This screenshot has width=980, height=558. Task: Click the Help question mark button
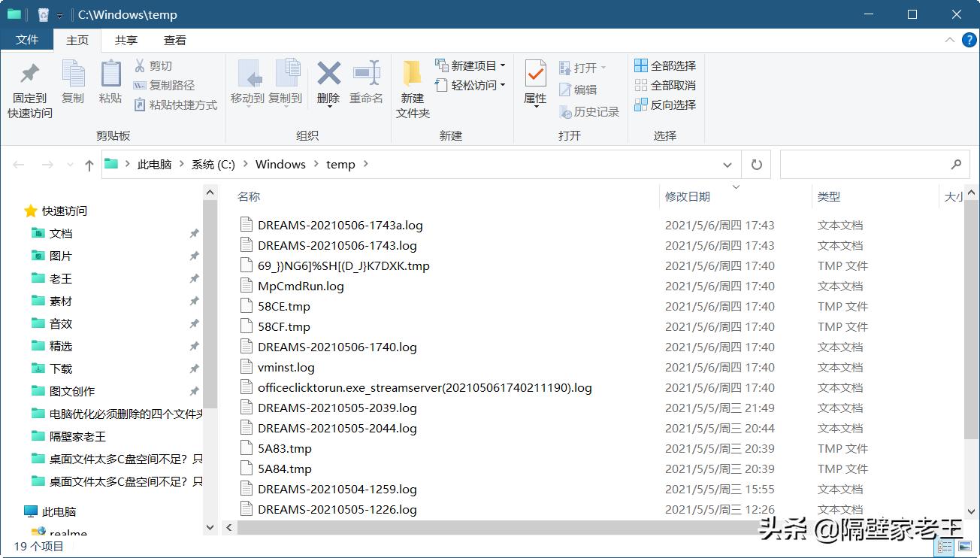[969, 40]
